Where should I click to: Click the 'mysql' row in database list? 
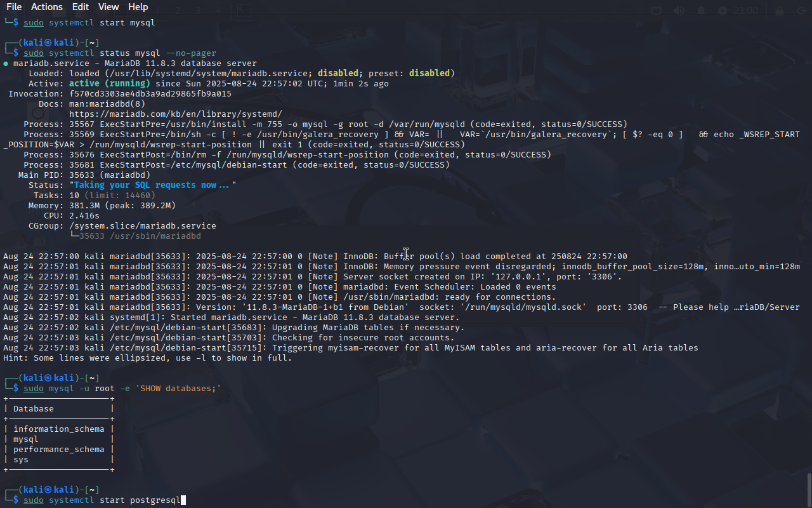point(26,439)
